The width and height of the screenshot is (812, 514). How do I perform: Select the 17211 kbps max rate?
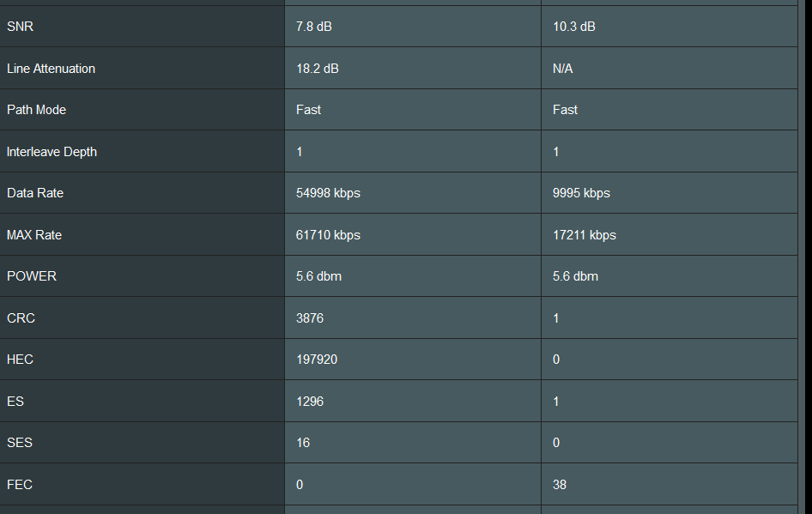[x=585, y=235]
